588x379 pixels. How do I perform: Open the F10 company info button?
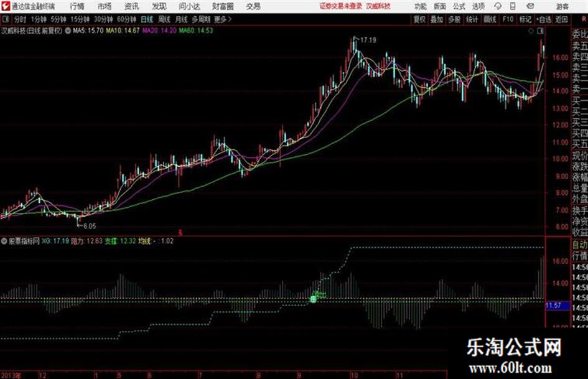point(508,19)
